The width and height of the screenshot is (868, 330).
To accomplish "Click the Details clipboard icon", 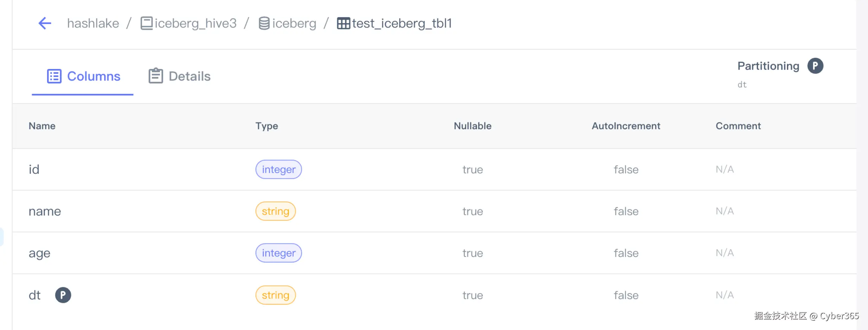I will click(x=156, y=76).
